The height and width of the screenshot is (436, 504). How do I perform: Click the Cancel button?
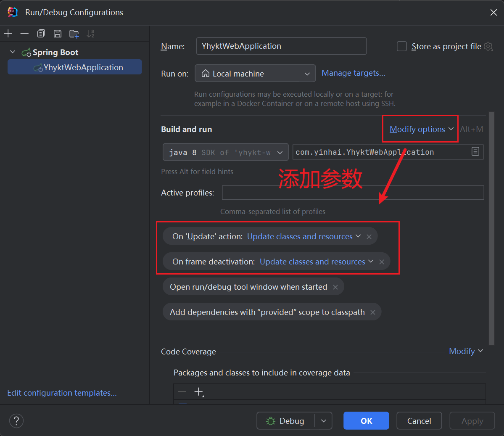tap(419, 420)
